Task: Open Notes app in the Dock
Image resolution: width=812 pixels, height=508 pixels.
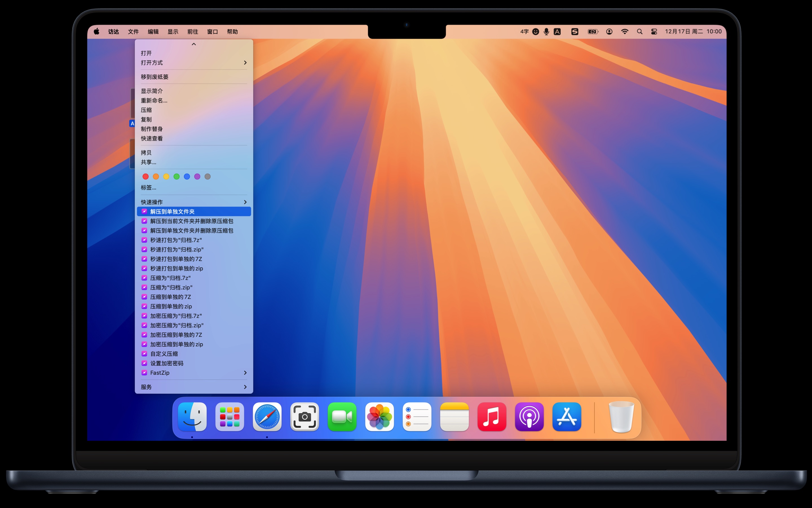Action: pos(454,417)
